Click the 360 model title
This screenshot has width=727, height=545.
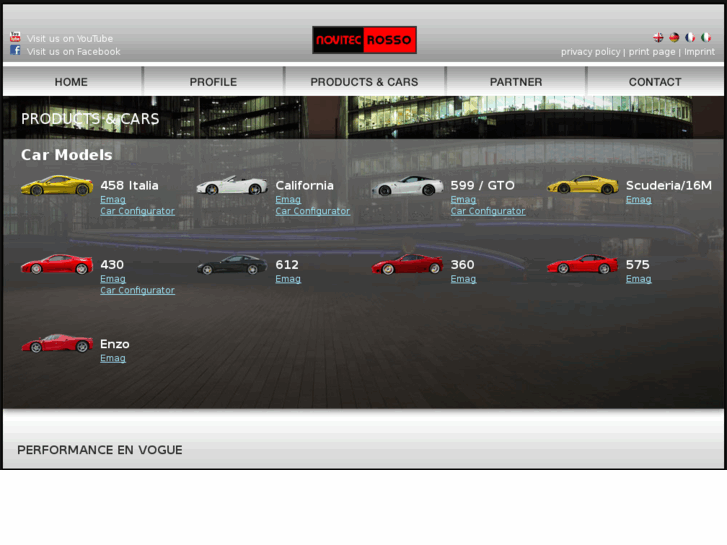point(463,265)
